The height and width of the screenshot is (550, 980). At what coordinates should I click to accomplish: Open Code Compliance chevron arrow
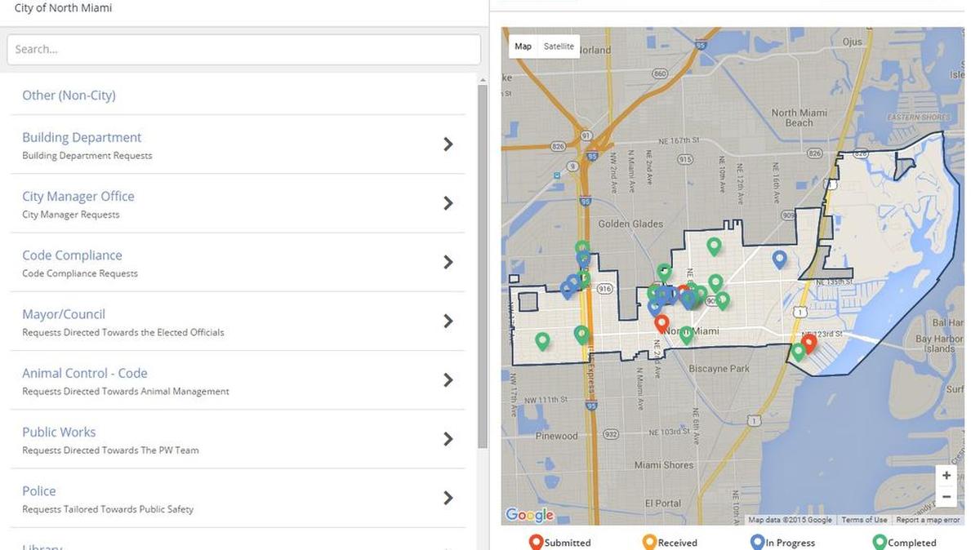tap(448, 262)
